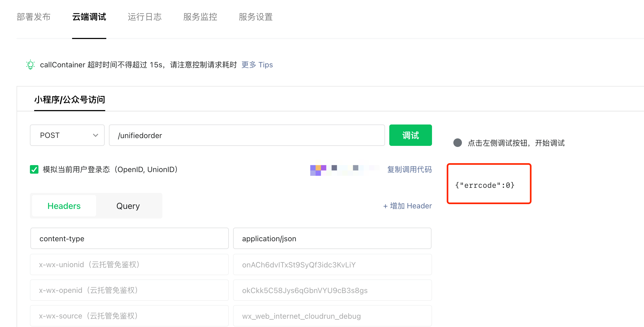Click 复制调用代码 link
The image size is (644, 327).
click(409, 169)
